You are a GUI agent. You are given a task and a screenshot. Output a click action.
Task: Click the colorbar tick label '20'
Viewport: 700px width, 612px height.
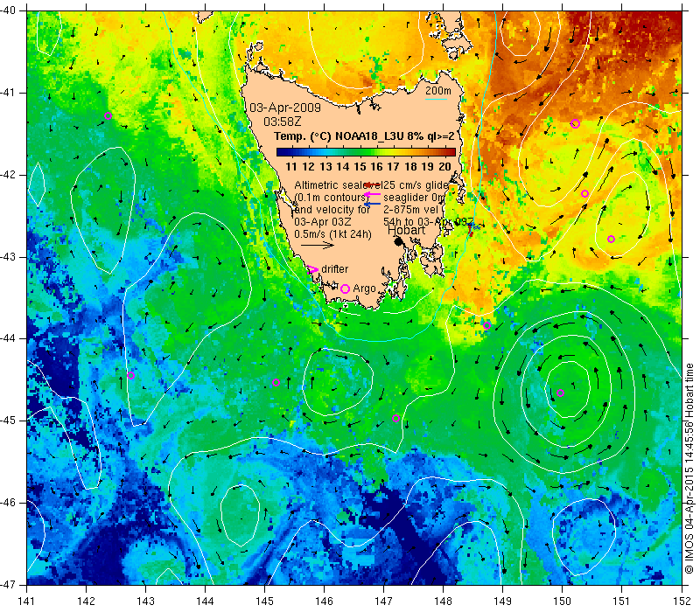[x=444, y=167]
